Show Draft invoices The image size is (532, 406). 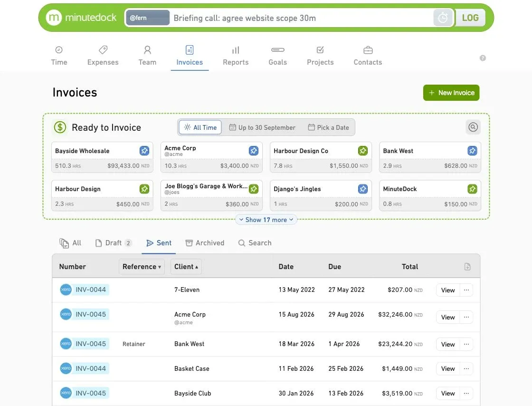click(x=114, y=243)
